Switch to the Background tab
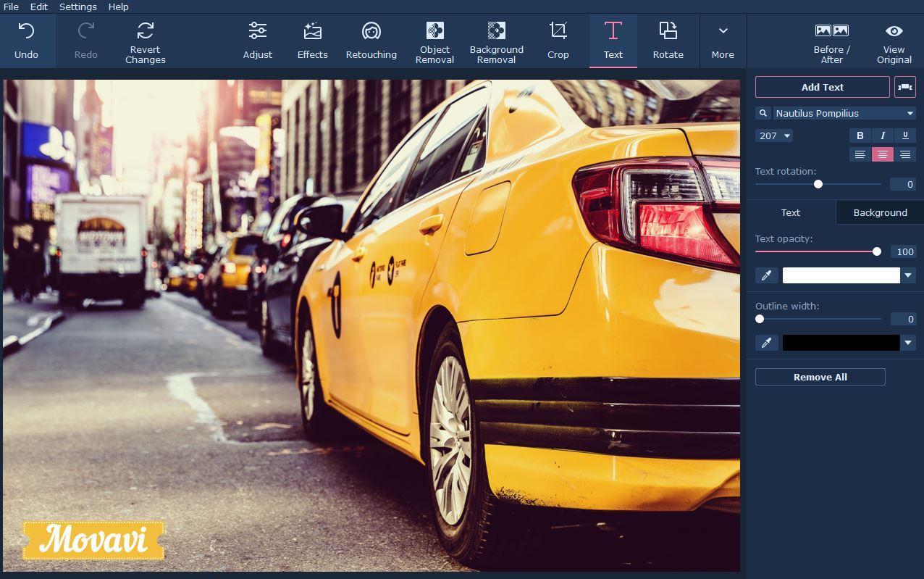This screenshot has height=579, width=924. 880,212
